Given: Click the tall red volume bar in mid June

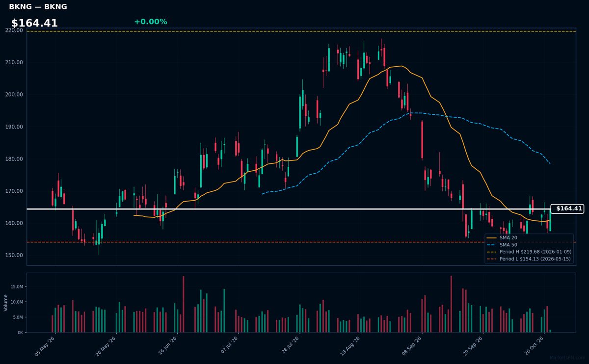Looking at the screenshot, I should (183, 304).
